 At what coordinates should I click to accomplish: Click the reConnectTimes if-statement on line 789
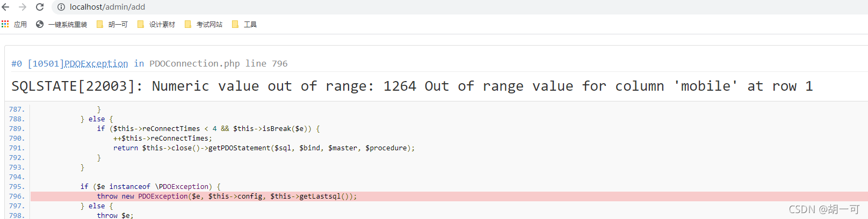pos(208,129)
